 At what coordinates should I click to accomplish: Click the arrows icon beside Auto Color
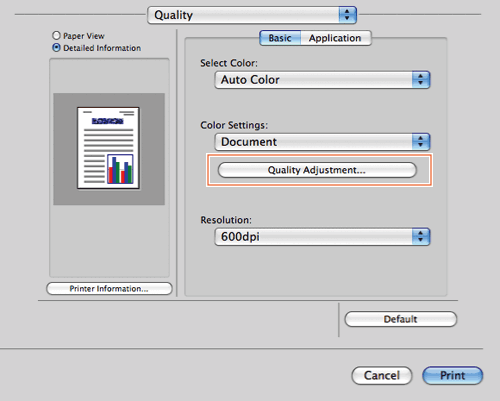[x=421, y=80]
